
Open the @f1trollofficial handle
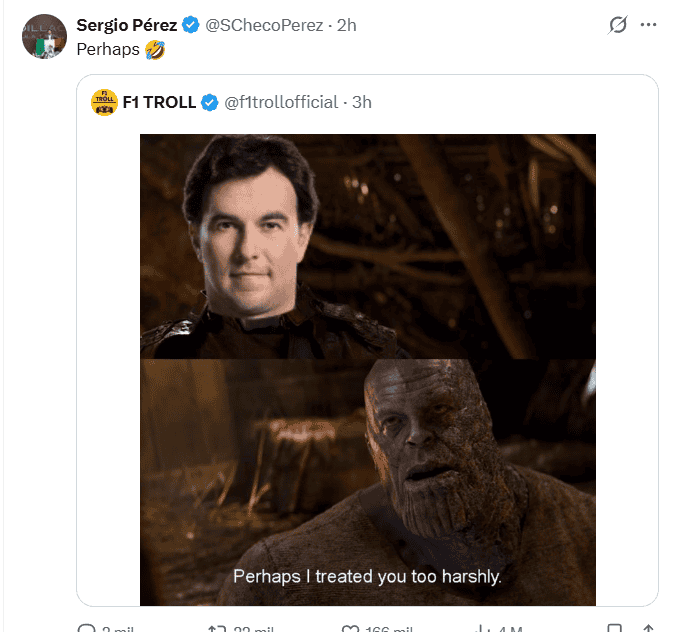click(x=281, y=102)
